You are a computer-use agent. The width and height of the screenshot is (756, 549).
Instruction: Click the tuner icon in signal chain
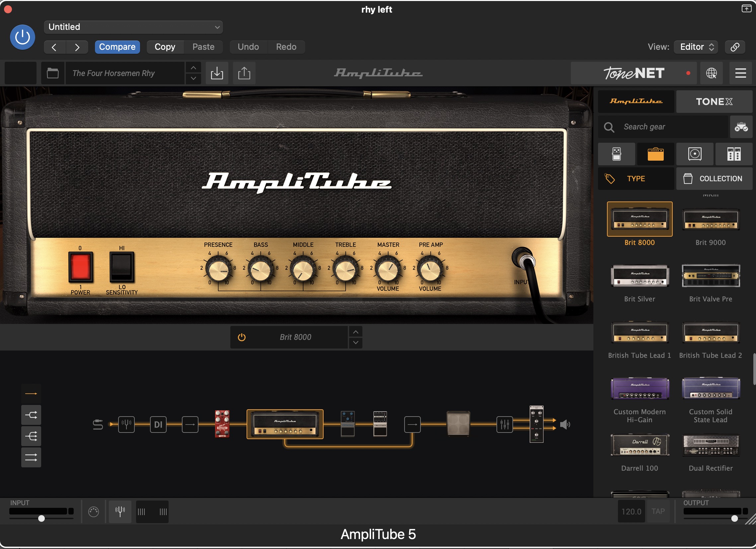(126, 424)
